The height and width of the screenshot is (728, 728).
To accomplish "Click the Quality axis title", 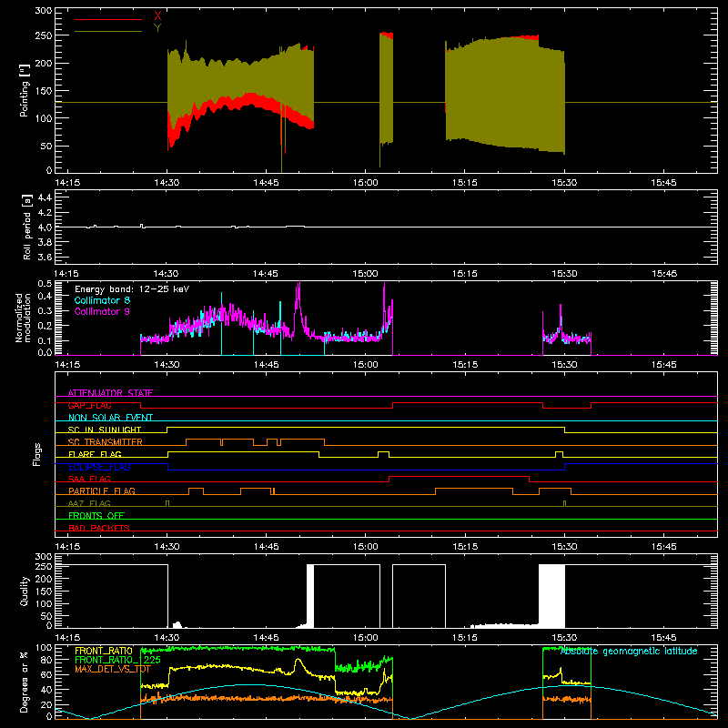I will (x=25, y=591).
